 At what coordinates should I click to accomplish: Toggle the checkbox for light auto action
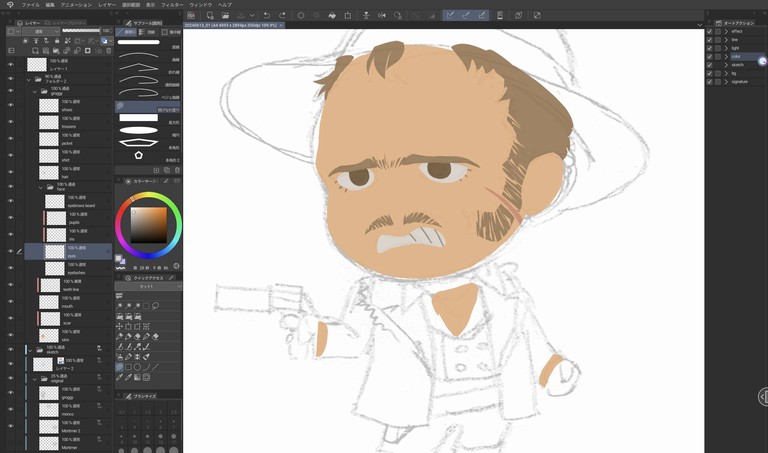click(x=709, y=48)
